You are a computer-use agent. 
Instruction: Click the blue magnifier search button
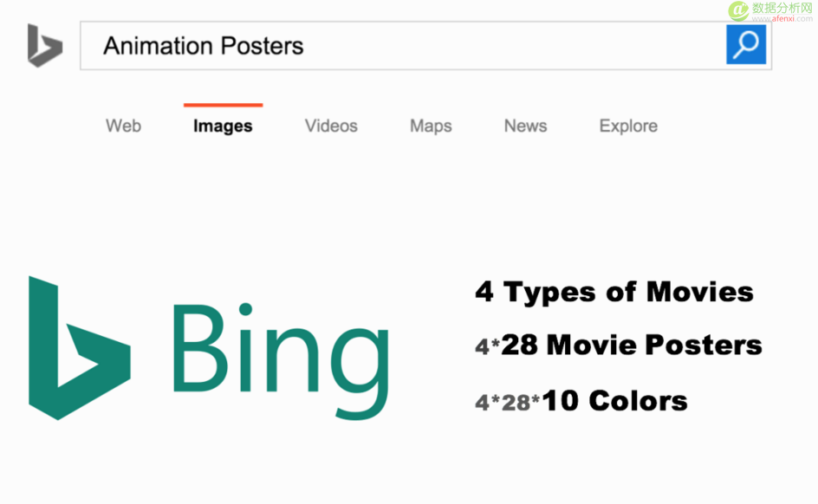(746, 44)
